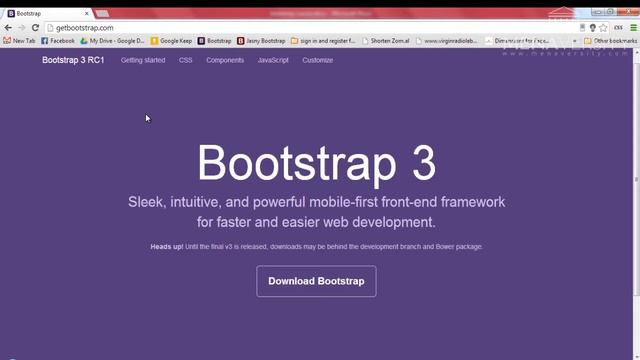This screenshot has width=640, height=360.
Task: Click the CSS extension button
Action: click(x=618, y=28)
